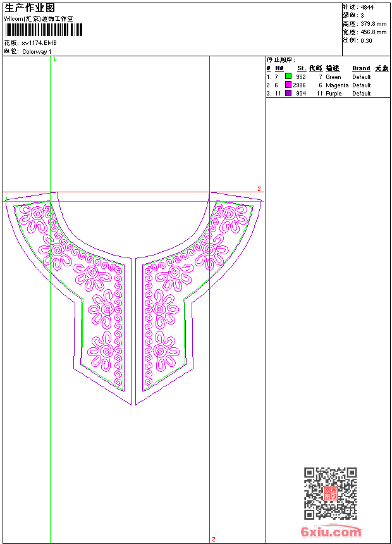Click the 'Brand' column header
This screenshot has width=392, height=544.
(361, 68)
